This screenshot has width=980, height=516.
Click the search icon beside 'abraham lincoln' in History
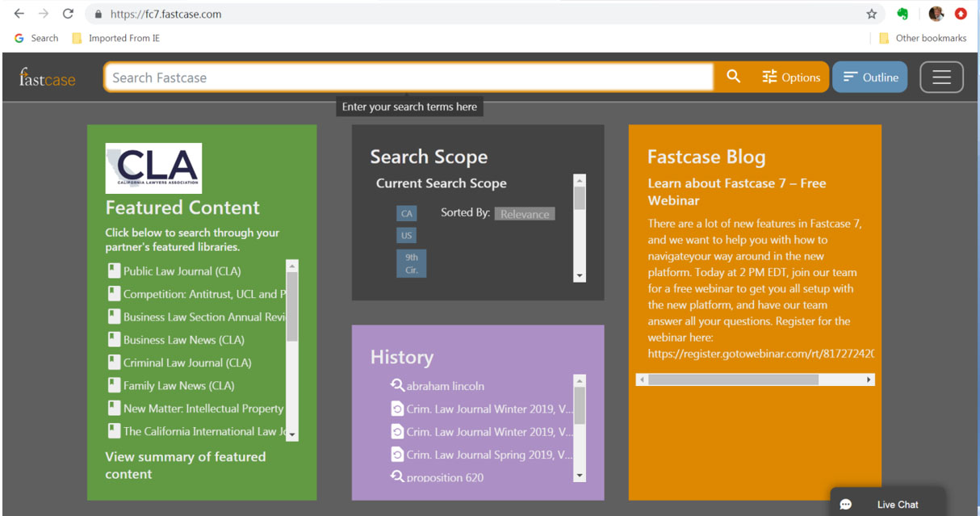(x=397, y=386)
